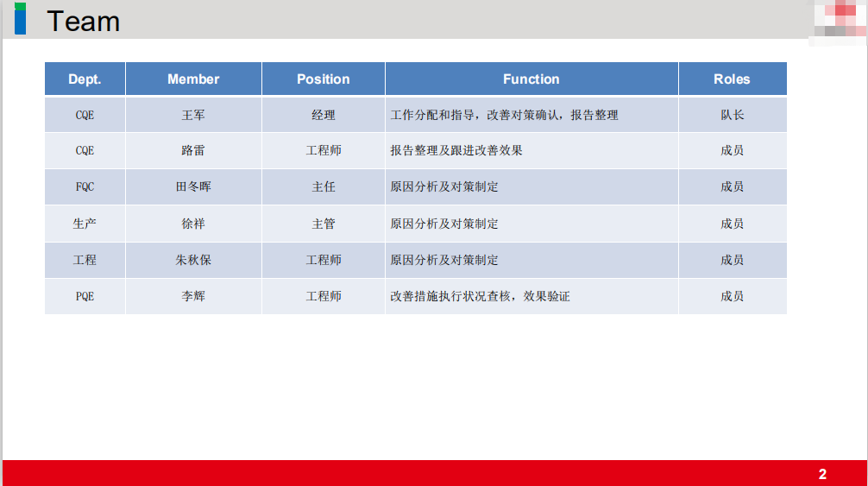This screenshot has height=486, width=868.
Task: Click the "工程" department cell
Action: point(85,260)
